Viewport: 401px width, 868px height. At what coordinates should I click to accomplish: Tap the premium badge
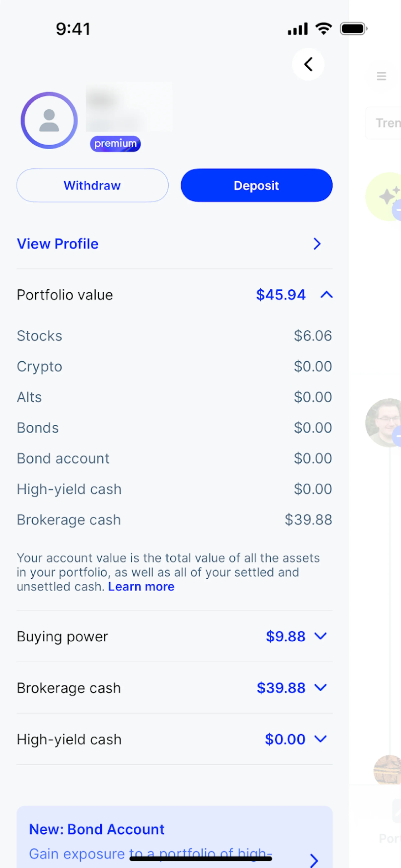pos(115,144)
